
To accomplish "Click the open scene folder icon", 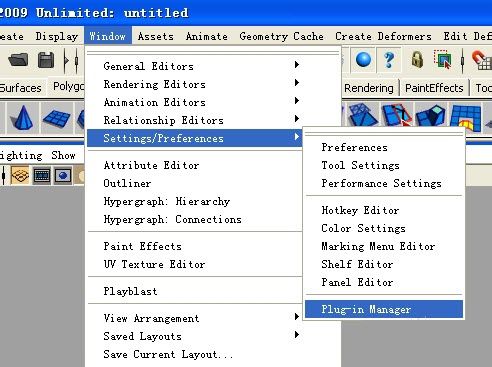I will [18, 60].
